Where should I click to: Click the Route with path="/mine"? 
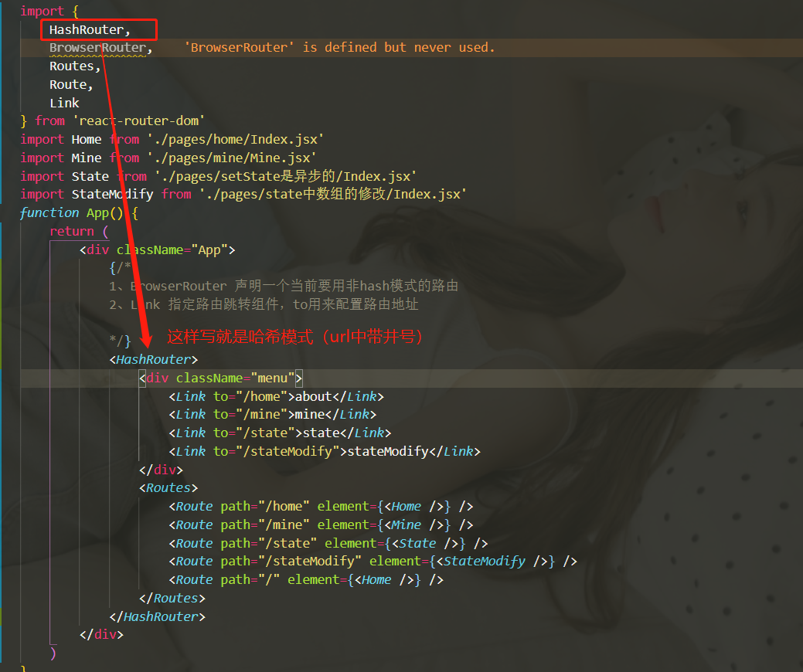click(x=321, y=525)
